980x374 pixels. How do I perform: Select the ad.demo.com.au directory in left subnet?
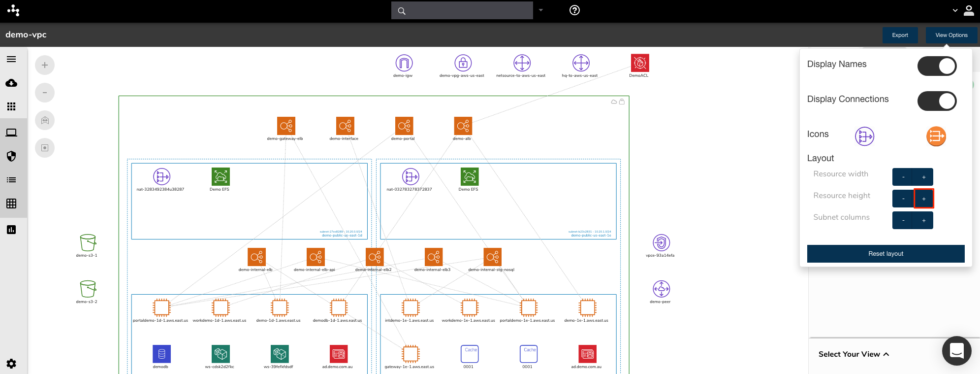pyautogui.click(x=339, y=354)
